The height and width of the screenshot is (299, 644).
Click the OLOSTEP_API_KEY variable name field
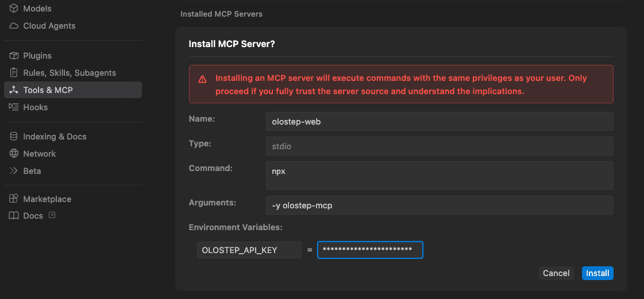click(x=249, y=250)
